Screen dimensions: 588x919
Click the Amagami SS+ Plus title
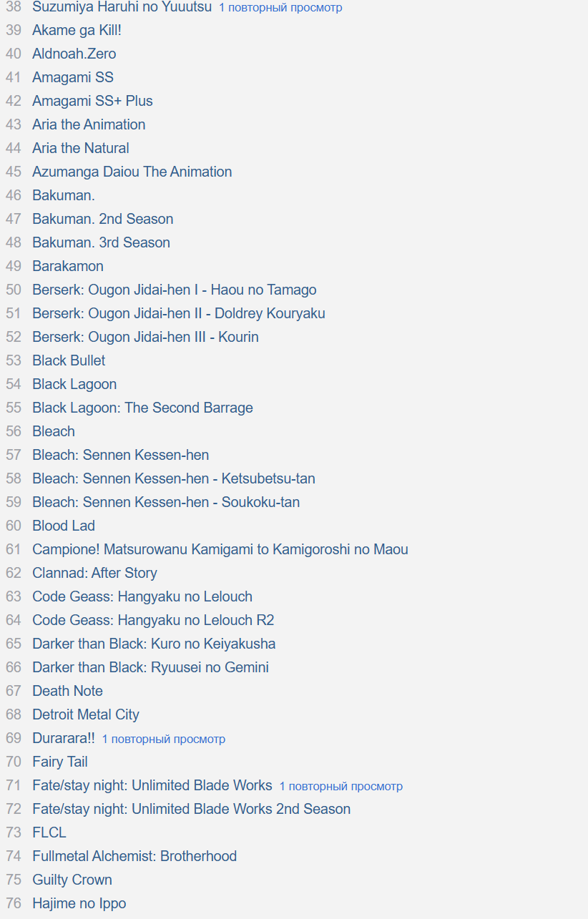pyautogui.click(x=92, y=101)
